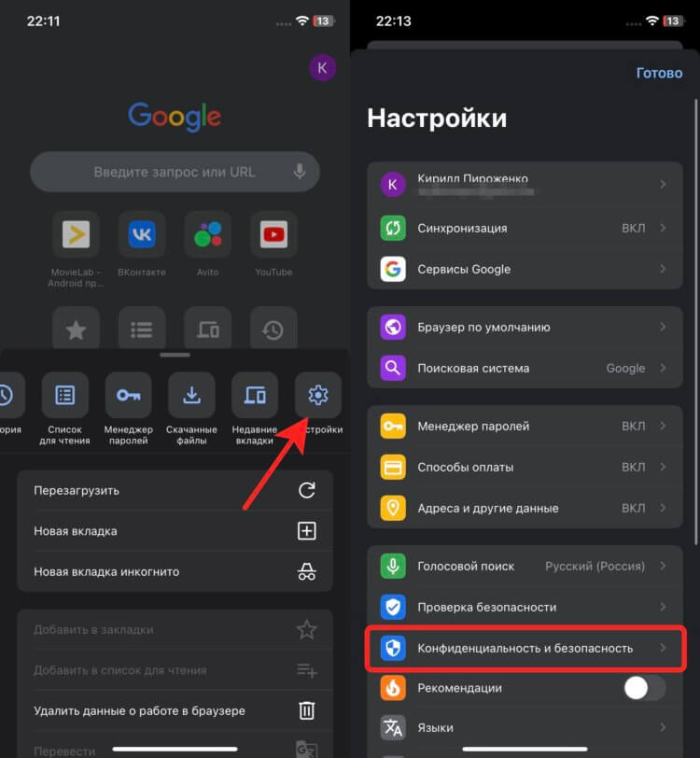Open the MovieLab shortcut tile
This screenshot has height=758, width=700.
coord(76,234)
